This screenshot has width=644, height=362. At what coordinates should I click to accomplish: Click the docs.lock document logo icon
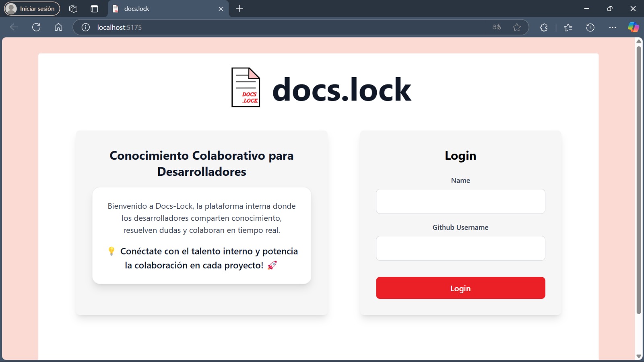[246, 87]
